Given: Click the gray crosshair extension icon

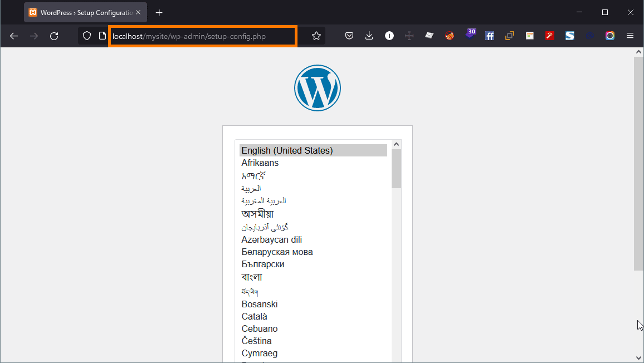Looking at the screenshot, I should click(409, 36).
